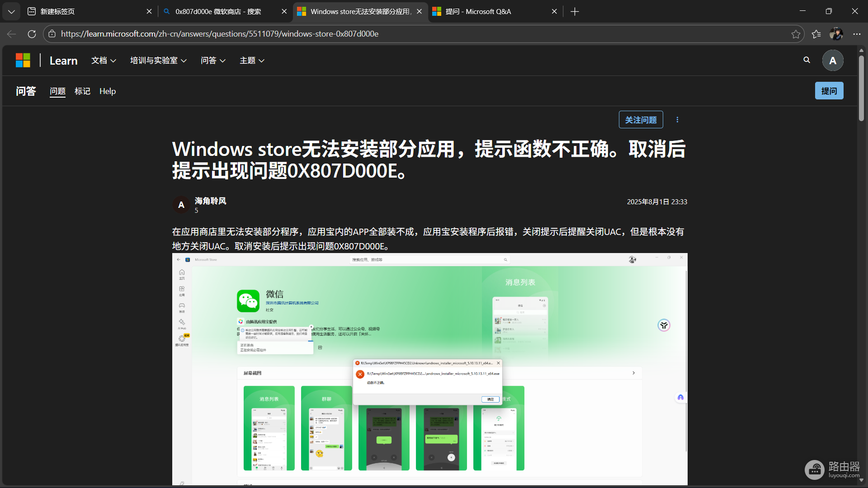Click the author avatar A icon
Image resolution: width=868 pixels, height=488 pixels.
181,205
